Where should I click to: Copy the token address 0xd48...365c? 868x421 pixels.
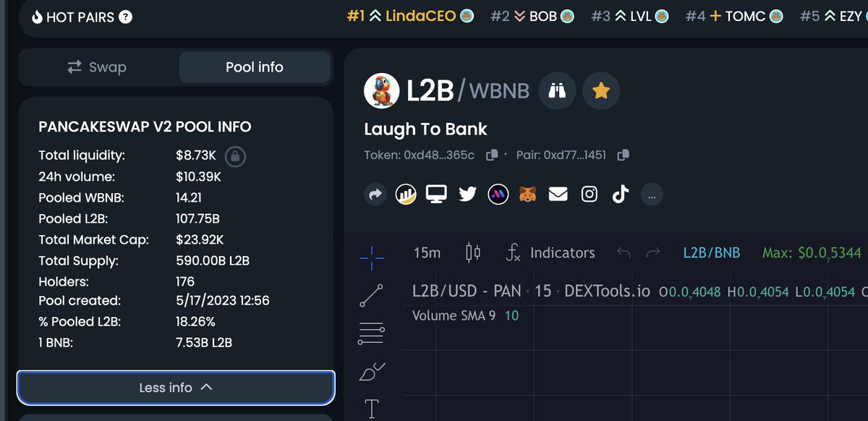pyautogui.click(x=492, y=155)
